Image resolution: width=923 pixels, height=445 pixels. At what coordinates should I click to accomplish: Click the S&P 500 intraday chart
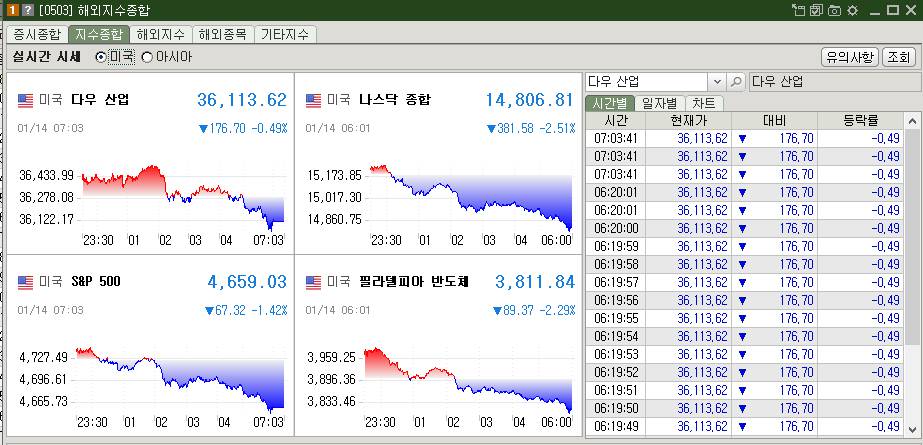[x=180, y=380]
